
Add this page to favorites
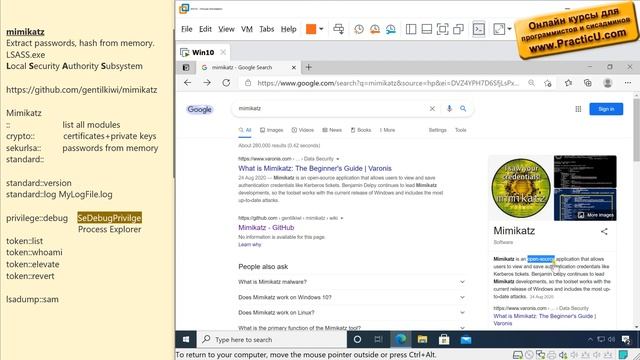[548, 83]
